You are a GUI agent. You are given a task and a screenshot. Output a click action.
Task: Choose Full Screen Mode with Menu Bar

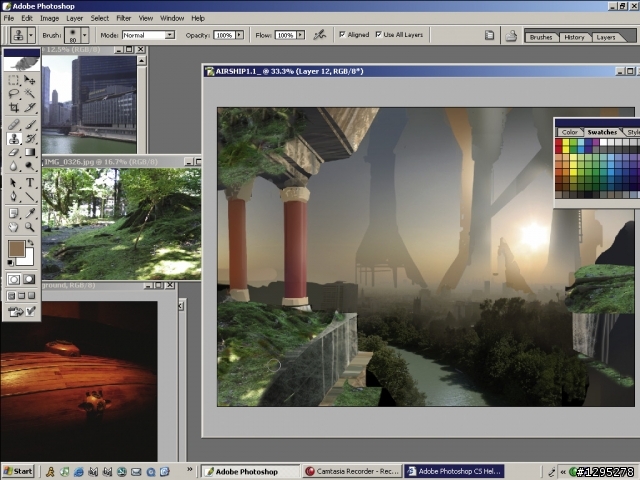tap(21, 296)
